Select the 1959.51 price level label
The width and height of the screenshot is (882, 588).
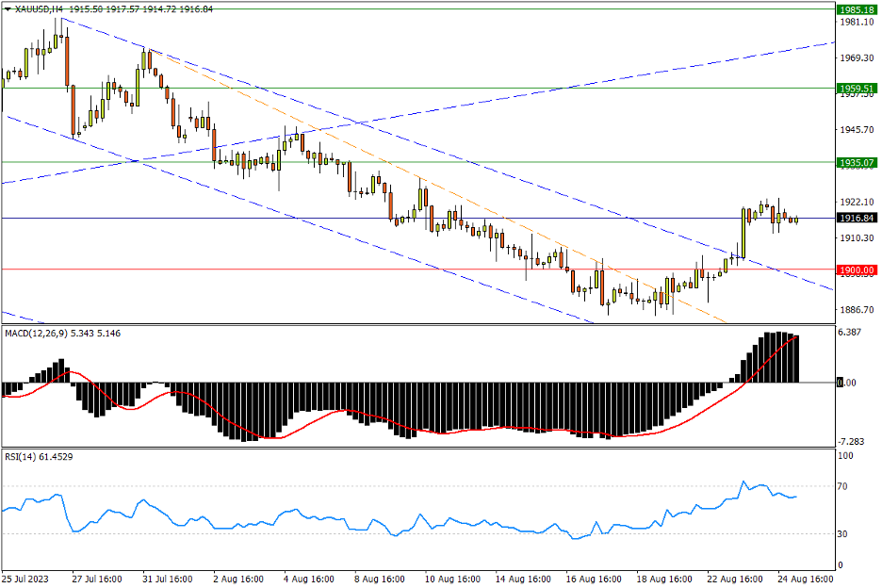click(x=856, y=89)
